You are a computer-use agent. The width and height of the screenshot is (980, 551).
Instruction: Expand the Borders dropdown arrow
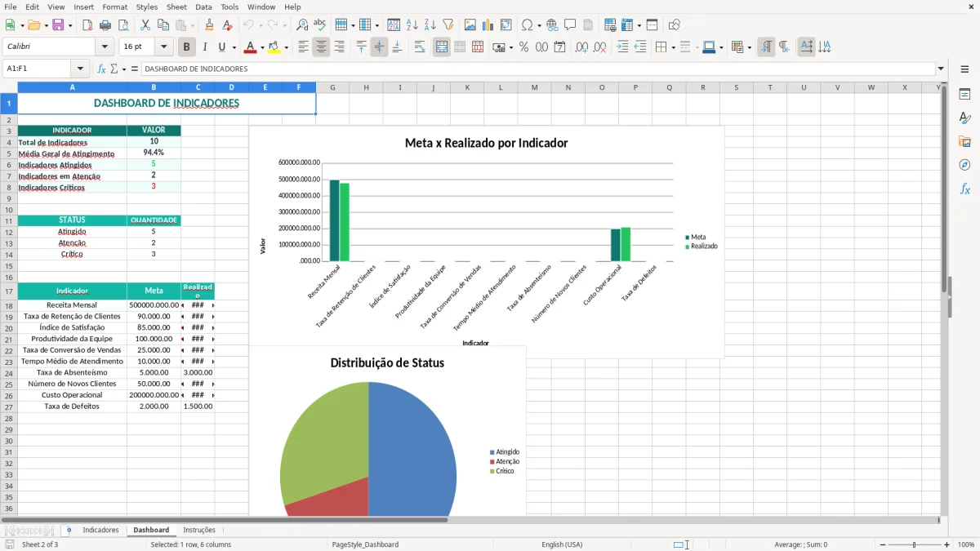click(673, 47)
